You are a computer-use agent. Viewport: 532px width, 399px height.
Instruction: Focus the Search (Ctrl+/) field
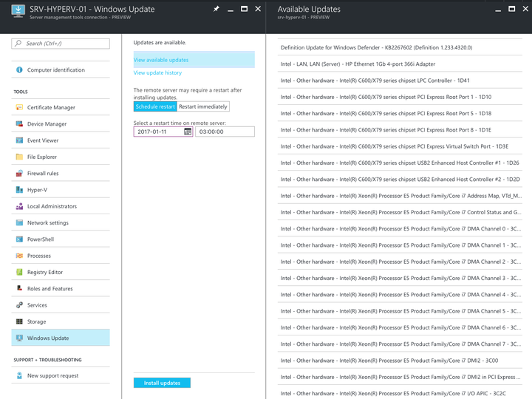point(61,44)
